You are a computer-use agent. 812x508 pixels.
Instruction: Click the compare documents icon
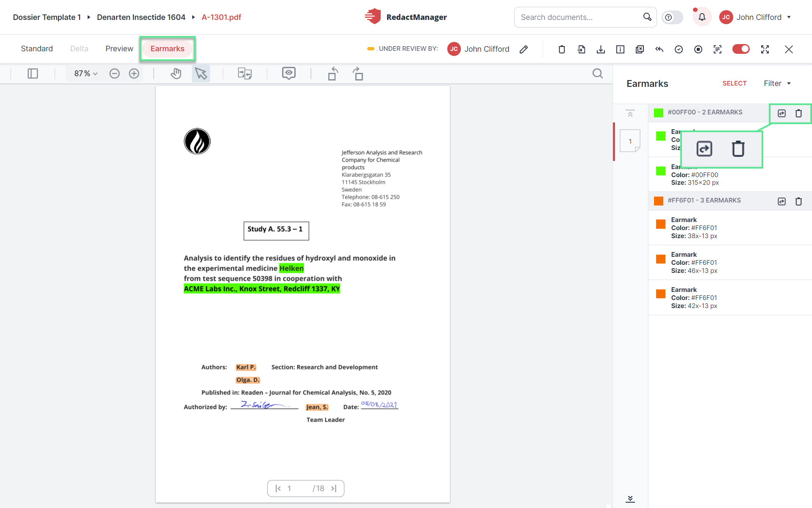(245, 74)
